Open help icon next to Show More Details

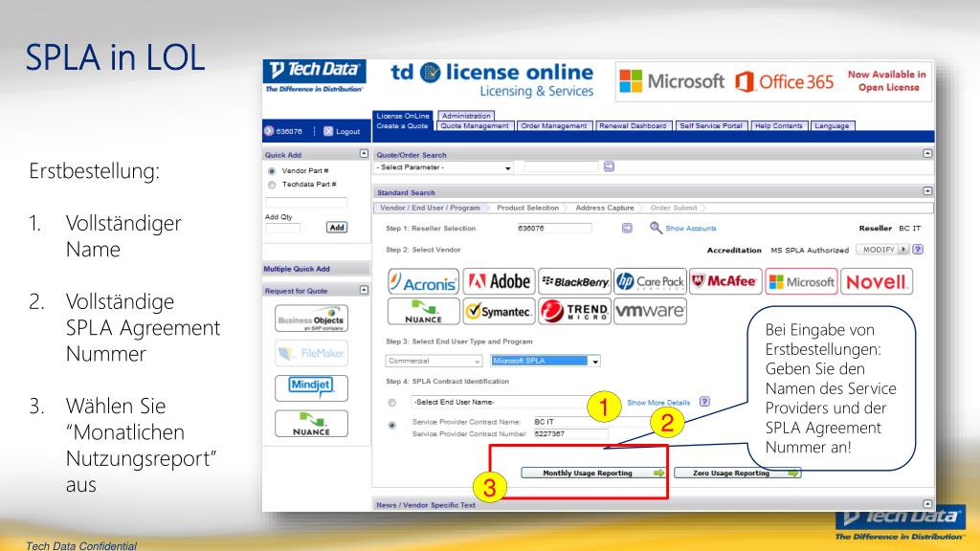click(x=704, y=402)
